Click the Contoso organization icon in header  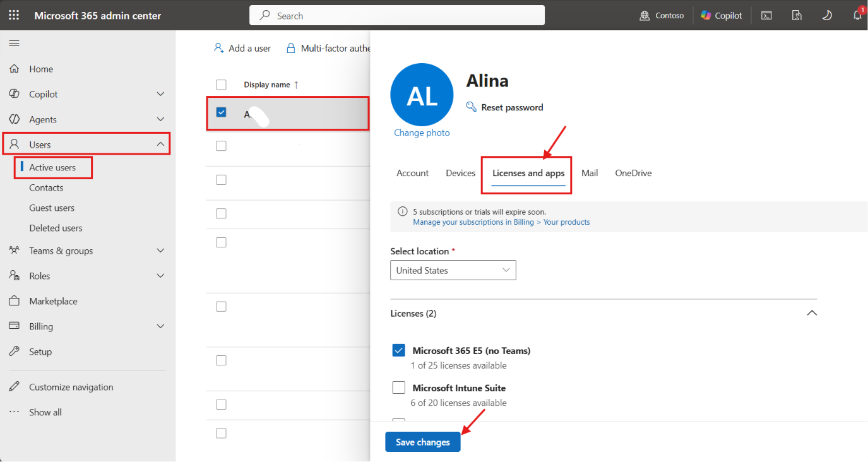(645, 16)
